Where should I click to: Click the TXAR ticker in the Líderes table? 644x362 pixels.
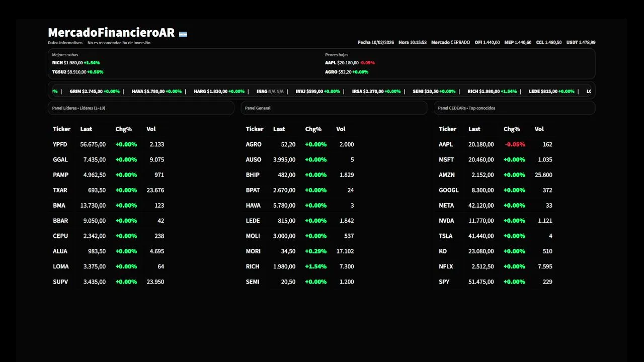point(60,190)
